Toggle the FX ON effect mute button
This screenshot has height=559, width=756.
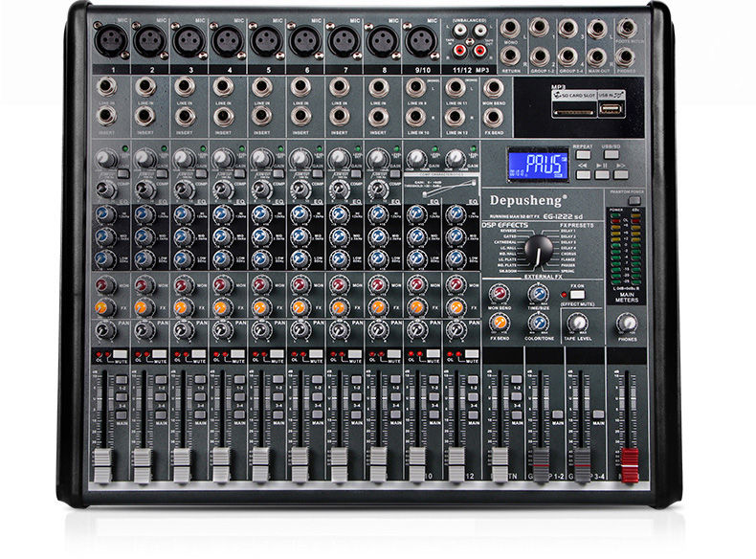[x=577, y=294]
